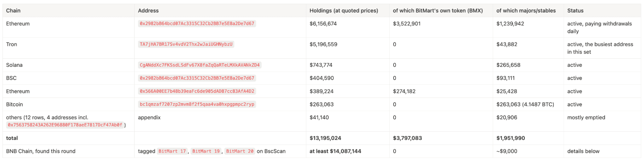
Task: Select the address starting 0x7563758243A2
Action: click(x=65, y=125)
